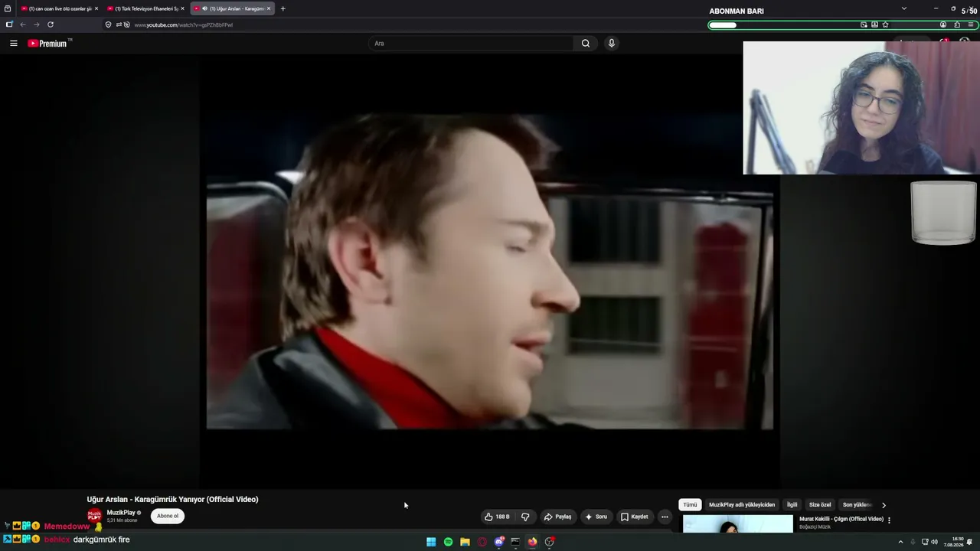The image size is (980, 551).
Task: Save the video with 'Kaydet'
Action: (x=634, y=517)
